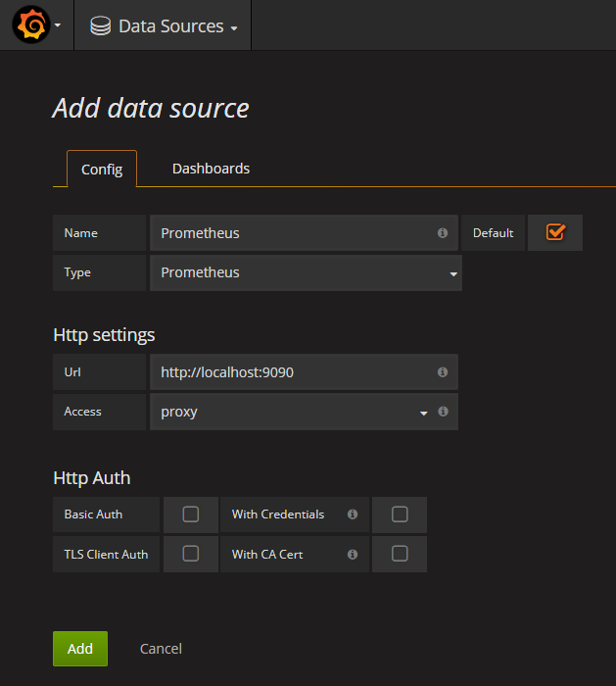
Task: Click the Cancel link
Action: coord(161,649)
